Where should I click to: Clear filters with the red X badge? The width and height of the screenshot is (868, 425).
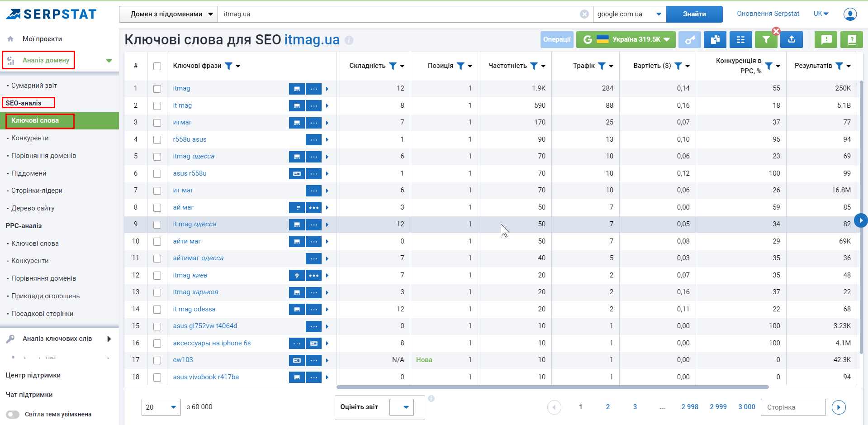pyautogui.click(x=776, y=31)
